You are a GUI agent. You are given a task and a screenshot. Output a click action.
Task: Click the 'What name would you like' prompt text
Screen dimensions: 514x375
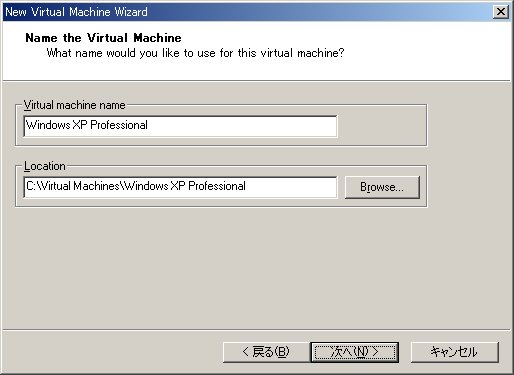(x=195, y=53)
